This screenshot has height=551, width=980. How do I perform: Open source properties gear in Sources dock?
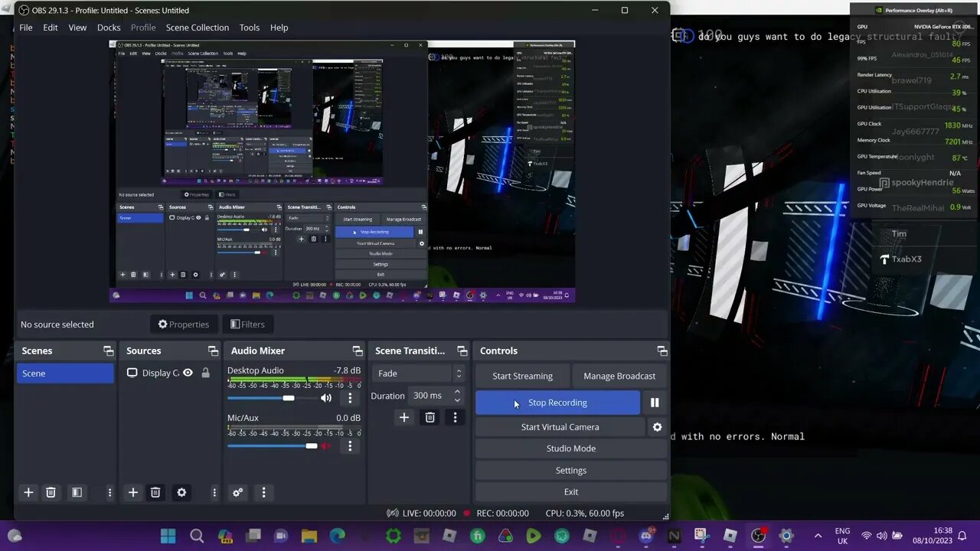click(x=181, y=492)
